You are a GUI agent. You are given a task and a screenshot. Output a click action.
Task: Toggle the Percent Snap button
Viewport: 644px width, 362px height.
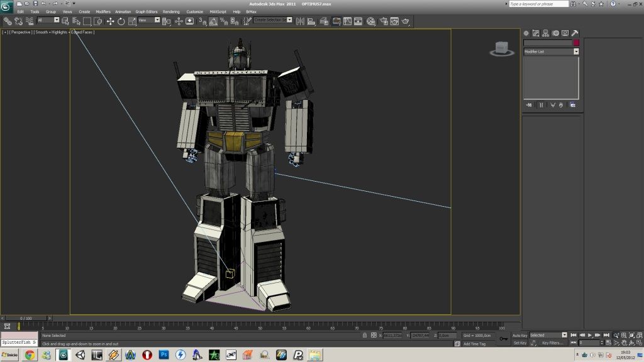click(x=224, y=21)
